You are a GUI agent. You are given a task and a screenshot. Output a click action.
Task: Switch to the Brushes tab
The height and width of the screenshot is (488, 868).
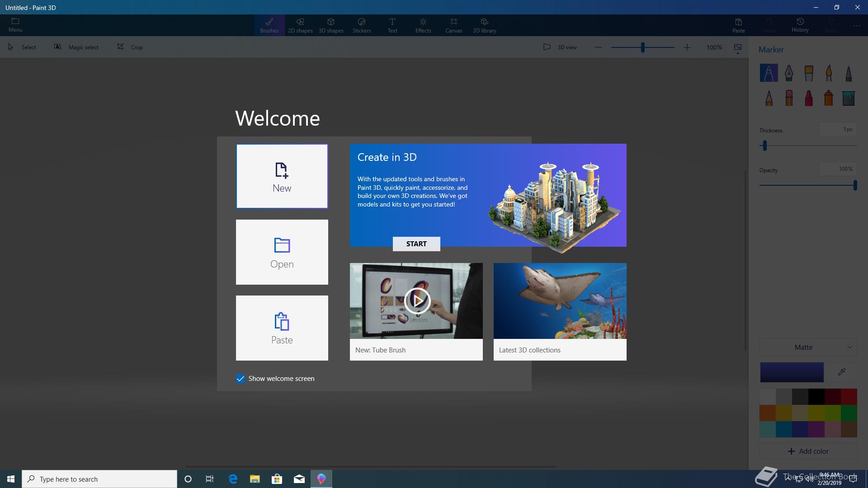click(x=269, y=25)
